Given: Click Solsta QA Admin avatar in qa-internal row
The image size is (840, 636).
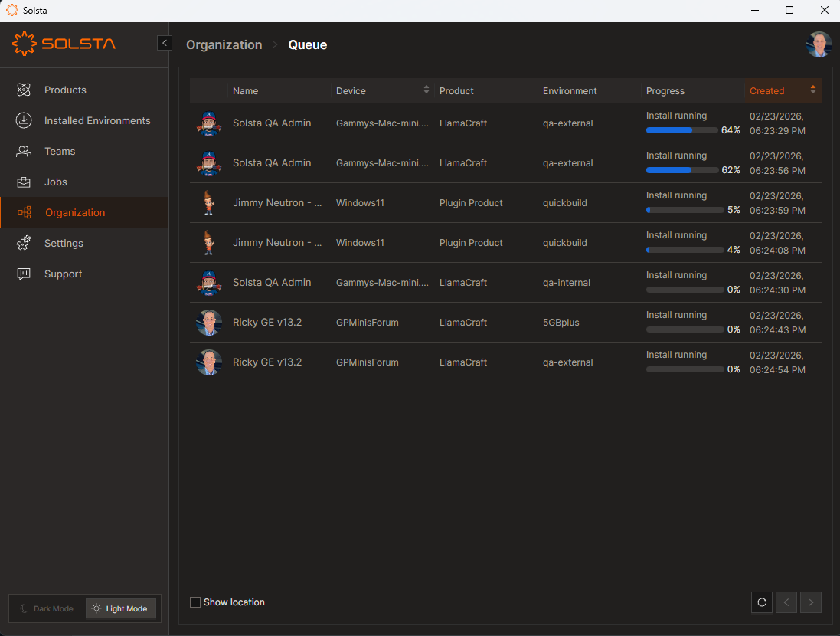Looking at the screenshot, I should pos(209,283).
